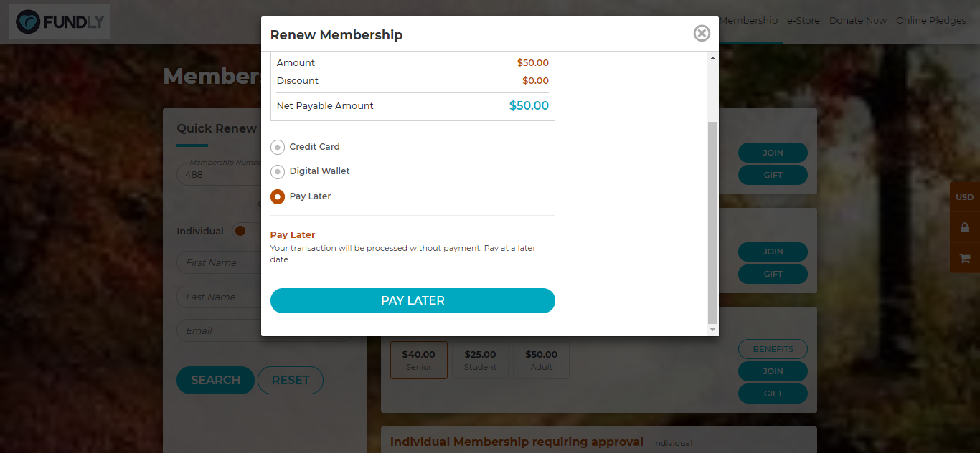Click the lock icon on the side panel
This screenshot has width=980, height=453.
tap(965, 227)
